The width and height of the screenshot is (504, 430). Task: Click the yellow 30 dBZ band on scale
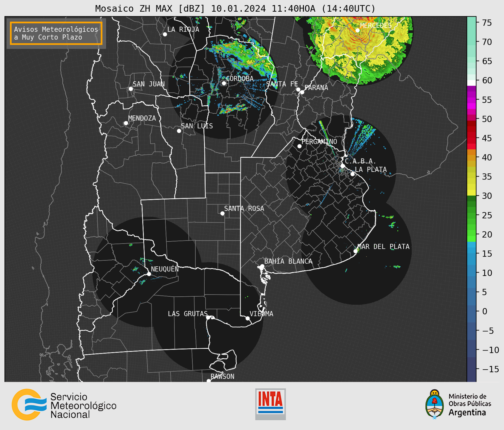471,193
